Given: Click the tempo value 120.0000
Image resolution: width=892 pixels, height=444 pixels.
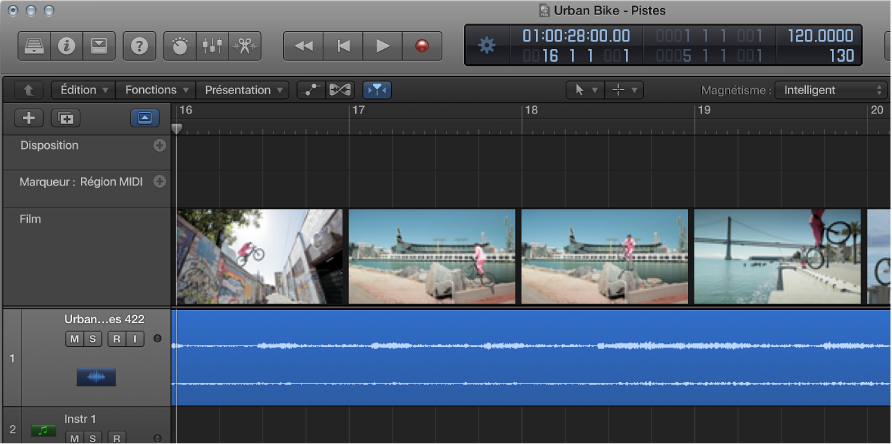Looking at the screenshot, I should pyautogui.click(x=821, y=36).
